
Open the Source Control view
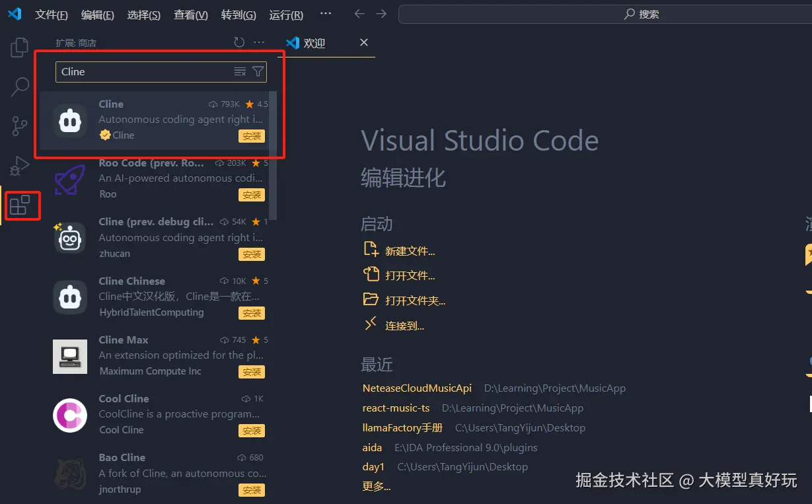[20, 126]
